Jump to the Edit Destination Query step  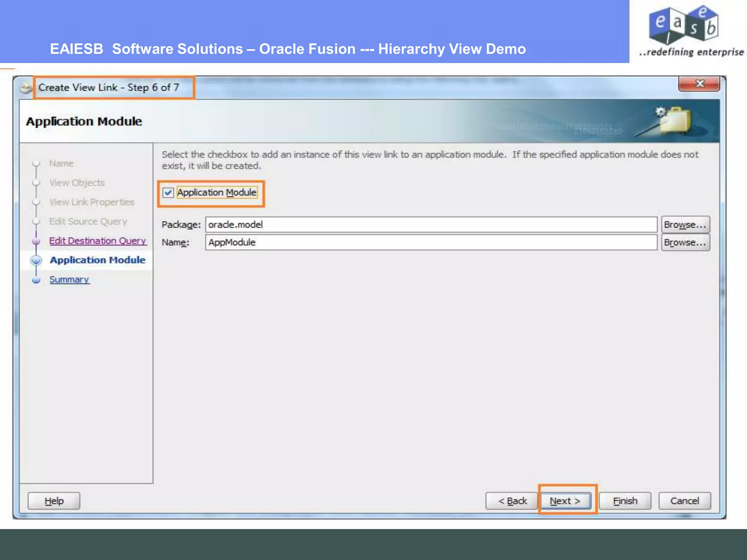pos(98,241)
